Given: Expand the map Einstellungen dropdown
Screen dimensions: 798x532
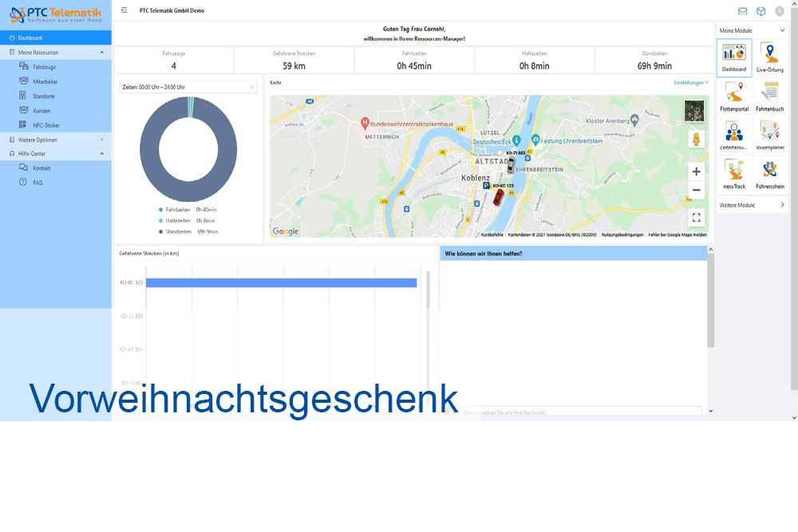Looking at the screenshot, I should point(691,83).
